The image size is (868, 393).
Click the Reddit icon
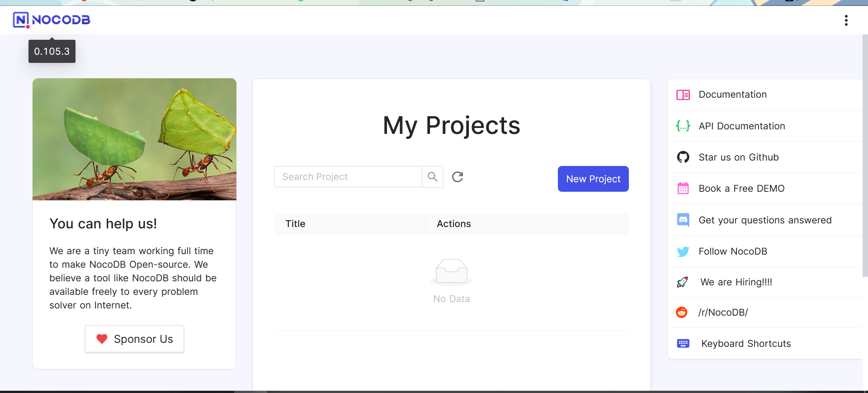pos(681,312)
